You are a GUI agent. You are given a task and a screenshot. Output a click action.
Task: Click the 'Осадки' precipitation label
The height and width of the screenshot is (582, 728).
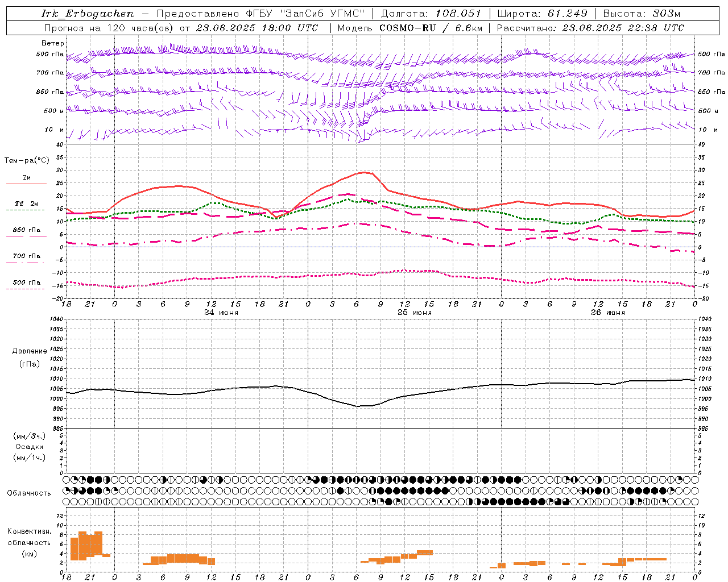tap(30, 447)
